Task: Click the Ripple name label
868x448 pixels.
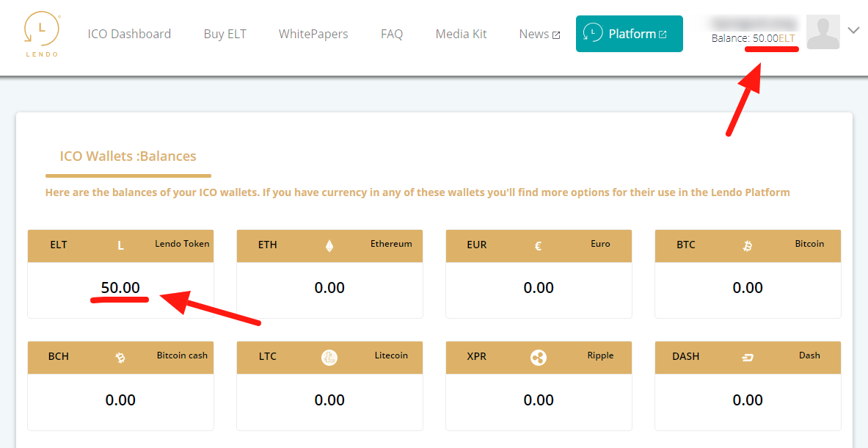Action: 601,355
